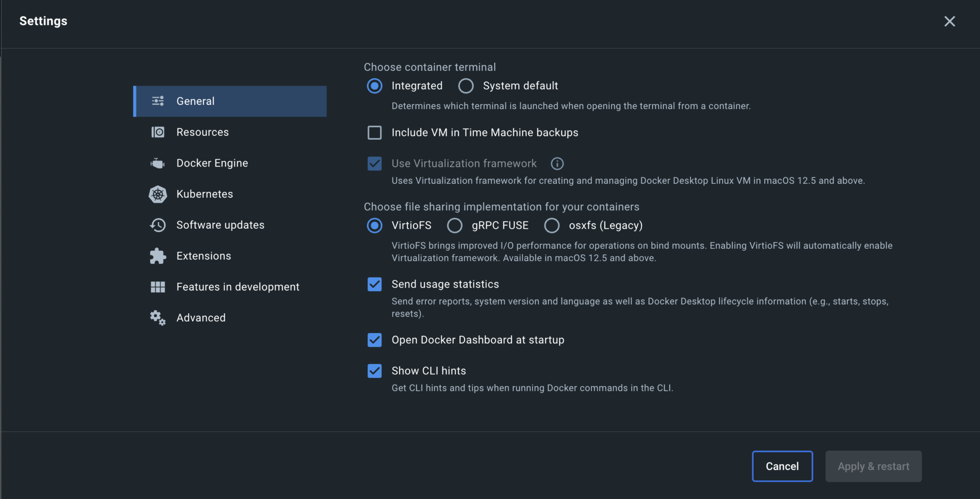This screenshot has width=980, height=499.
Task: Click Cancel to discard changes
Action: (x=782, y=466)
